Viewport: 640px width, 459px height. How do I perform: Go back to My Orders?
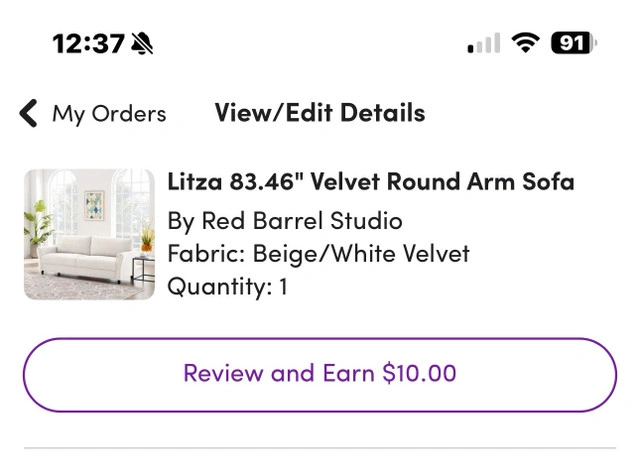click(x=109, y=114)
